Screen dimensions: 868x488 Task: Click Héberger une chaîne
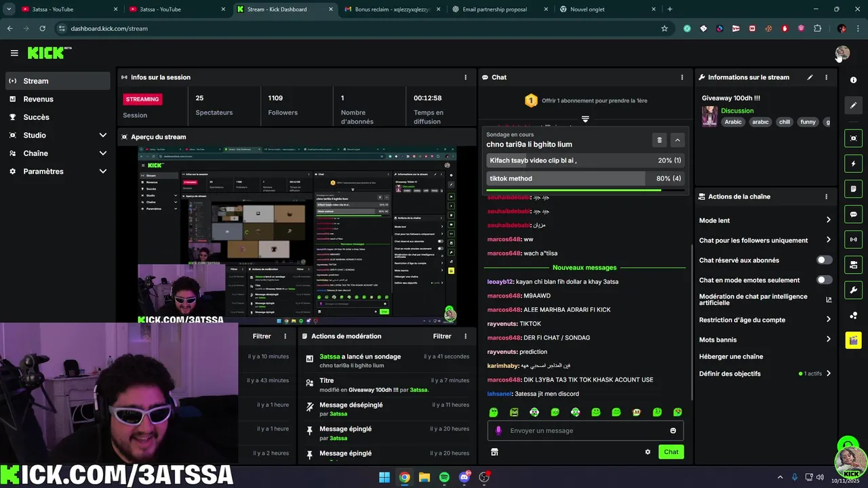[731, 357]
